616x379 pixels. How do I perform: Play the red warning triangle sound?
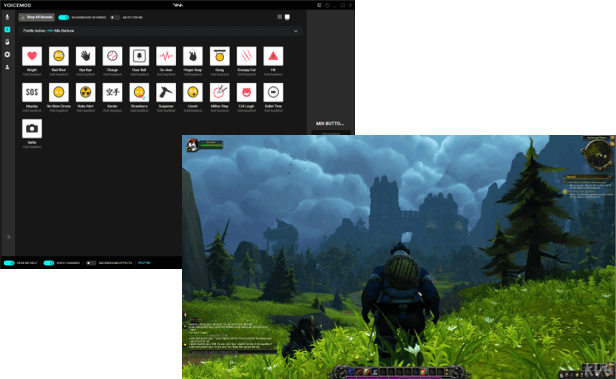pos(273,56)
